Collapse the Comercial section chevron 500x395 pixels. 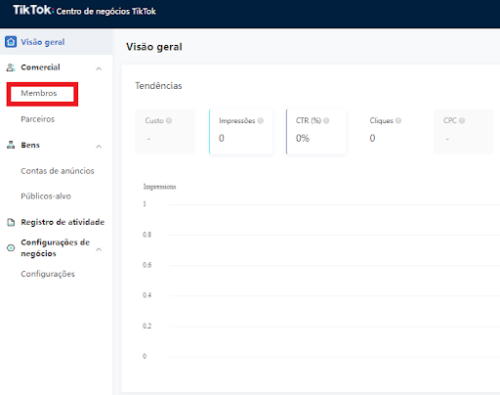pyautogui.click(x=99, y=69)
